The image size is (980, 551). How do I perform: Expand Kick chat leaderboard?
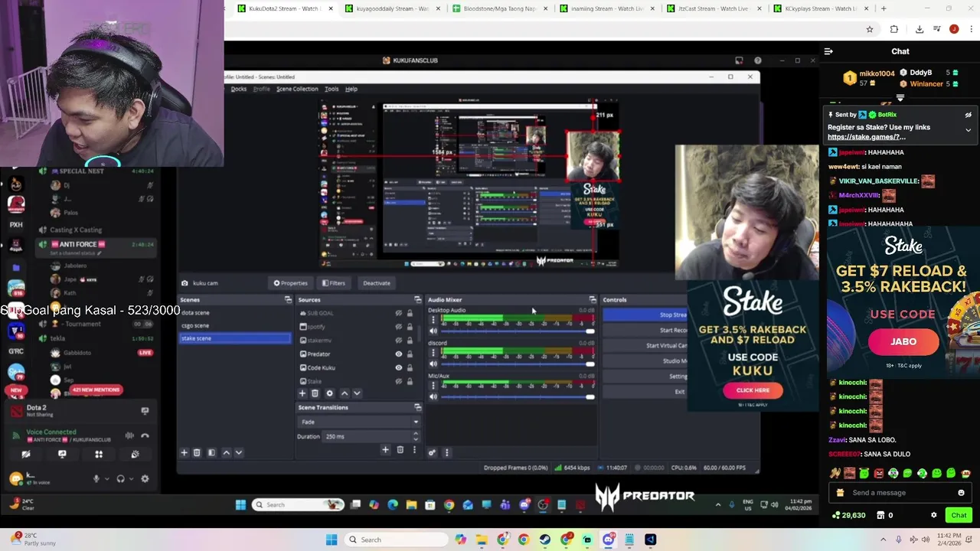tap(900, 98)
